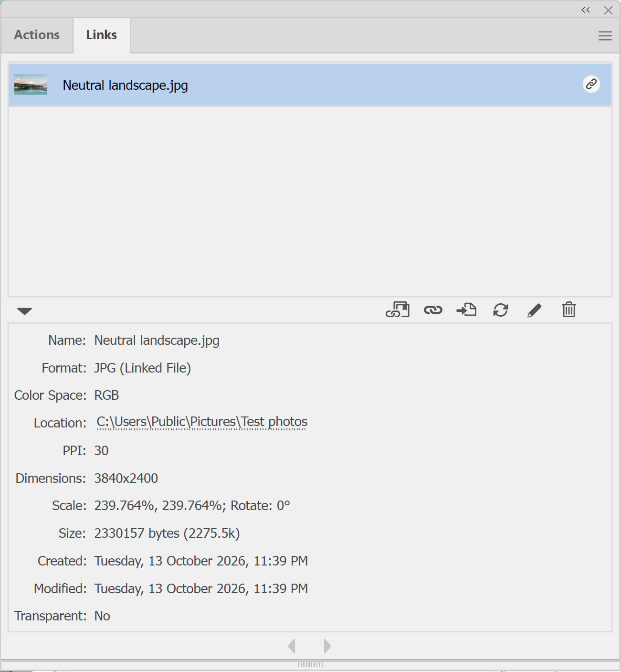Click the Color Space value RGB

[106, 395]
